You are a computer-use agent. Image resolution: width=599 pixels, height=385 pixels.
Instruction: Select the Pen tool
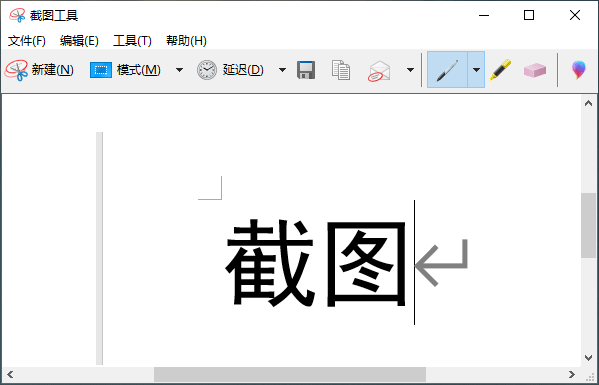447,70
